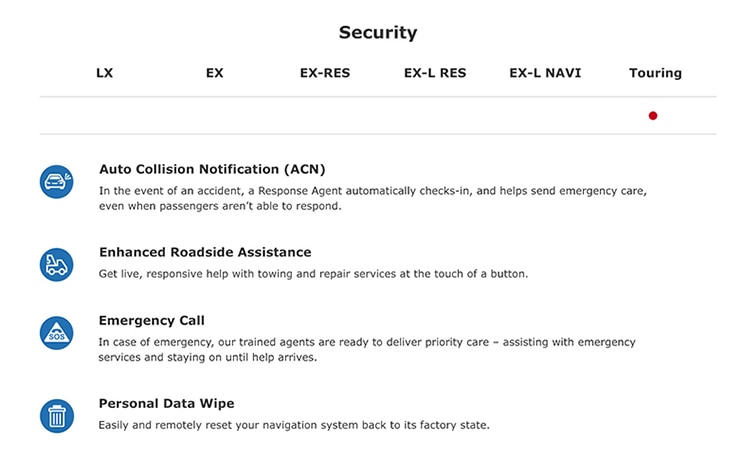Open the Auto Collision Notification (ACN) title

[x=212, y=169]
